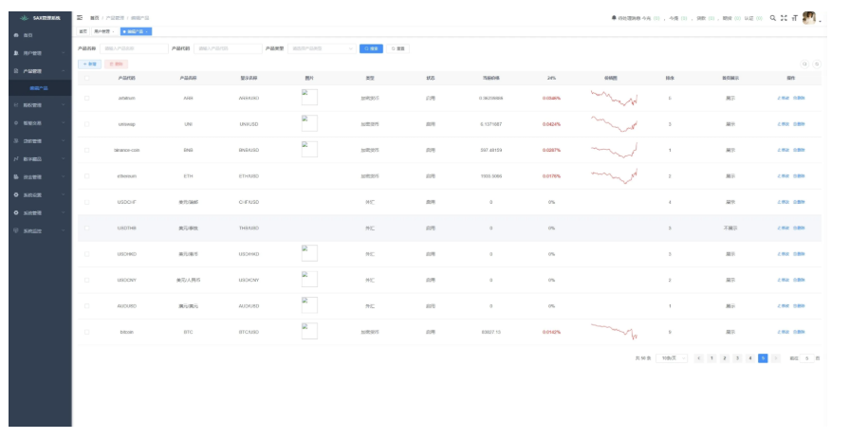Image resolution: width=868 pixels, height=439 pixels.
Task: Click the search magnifier icon in top header
Action: [x=773, y=17]
